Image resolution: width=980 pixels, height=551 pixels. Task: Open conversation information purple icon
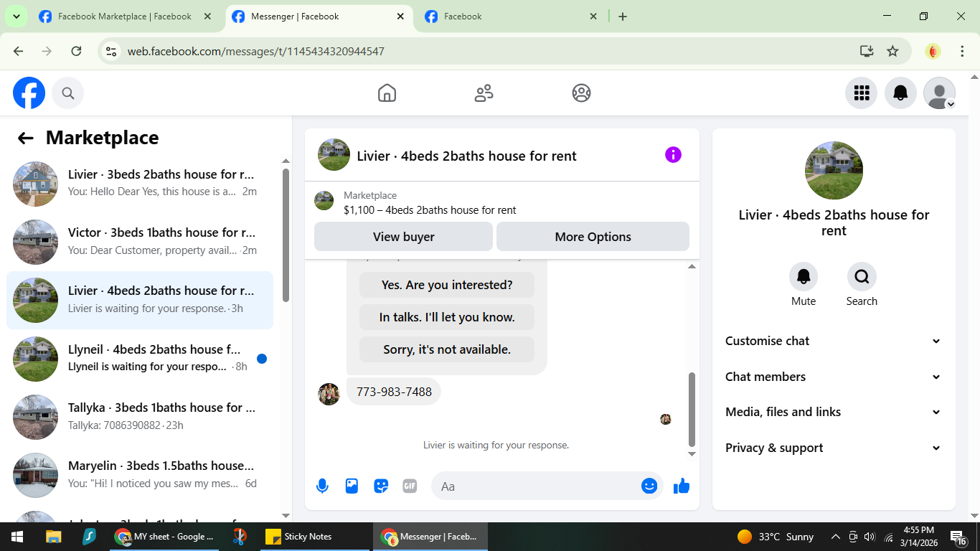coord(673,155)
